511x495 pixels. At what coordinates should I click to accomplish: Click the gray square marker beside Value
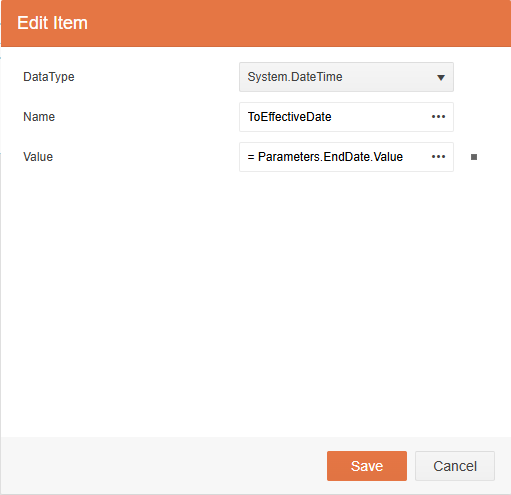click(474, 157)
